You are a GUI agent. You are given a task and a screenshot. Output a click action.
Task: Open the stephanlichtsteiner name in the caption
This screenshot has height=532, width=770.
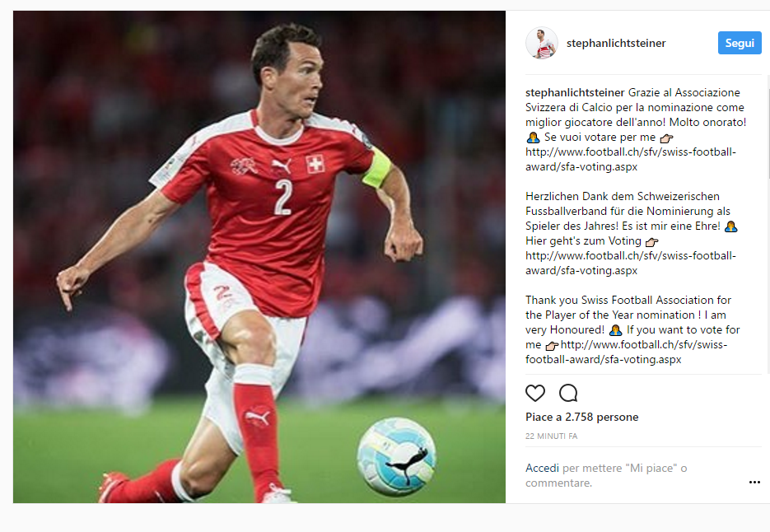575,92
